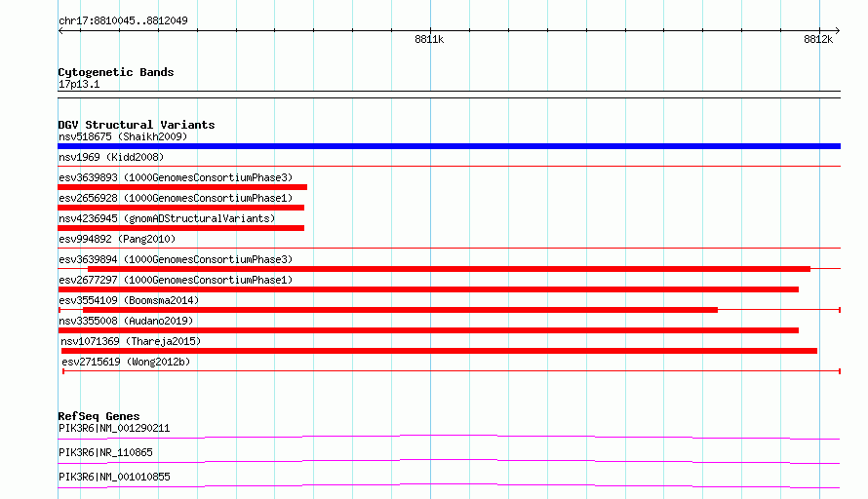The image size is (868, 499).
Task: Click the red bar under nsv1071369
Action: pos(439,351)
